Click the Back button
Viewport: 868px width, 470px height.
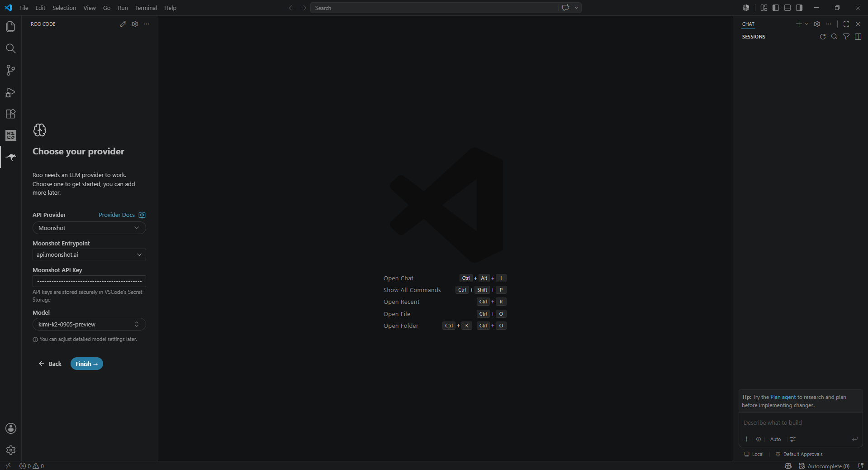point(50,364)
